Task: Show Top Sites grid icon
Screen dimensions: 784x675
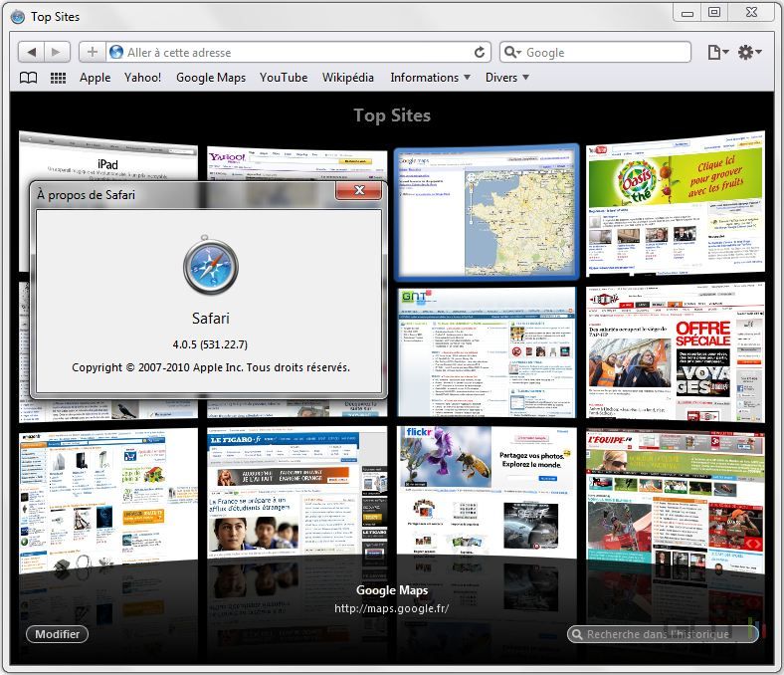Action: [58, 78]
